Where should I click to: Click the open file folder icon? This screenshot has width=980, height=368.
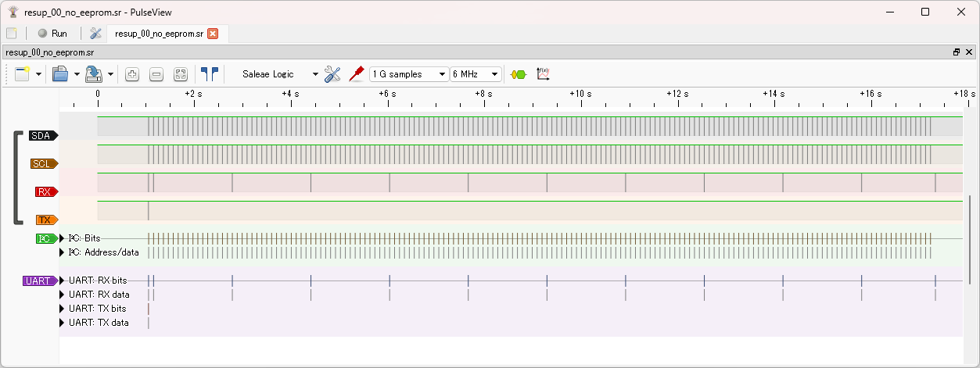(60, 74)
